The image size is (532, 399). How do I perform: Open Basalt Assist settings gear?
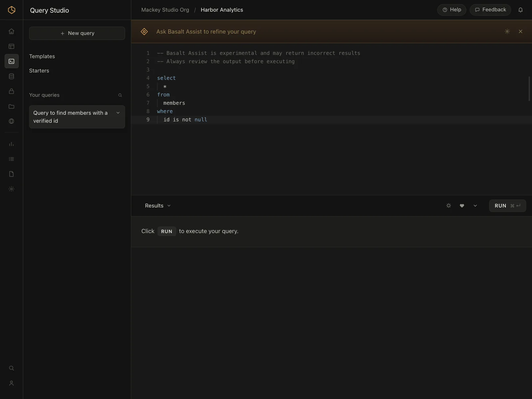click(x=507, y=32)
